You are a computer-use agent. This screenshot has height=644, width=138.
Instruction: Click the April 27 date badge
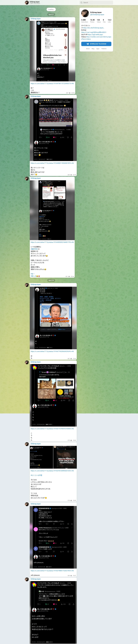51,14
